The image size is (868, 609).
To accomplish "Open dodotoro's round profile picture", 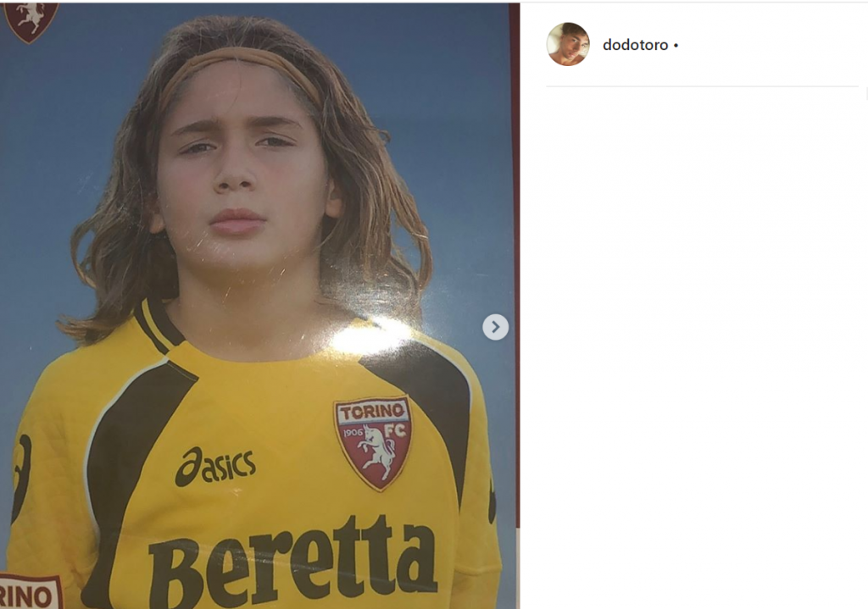I will tap(568, 44).
